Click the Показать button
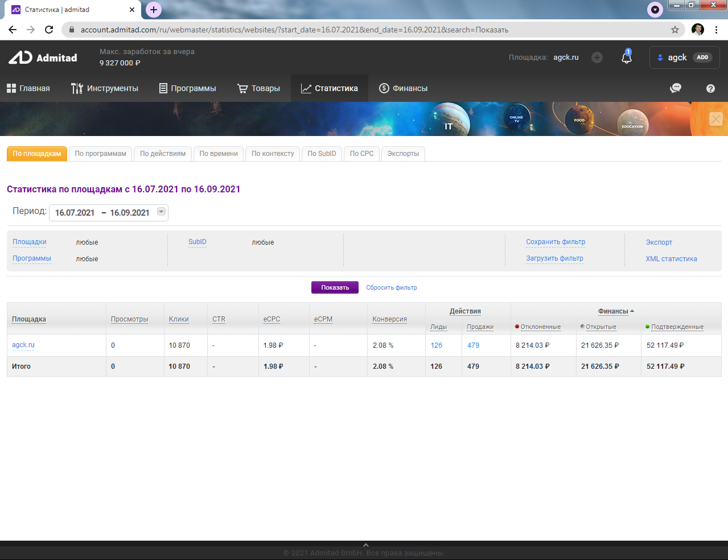 coord(335,287)
